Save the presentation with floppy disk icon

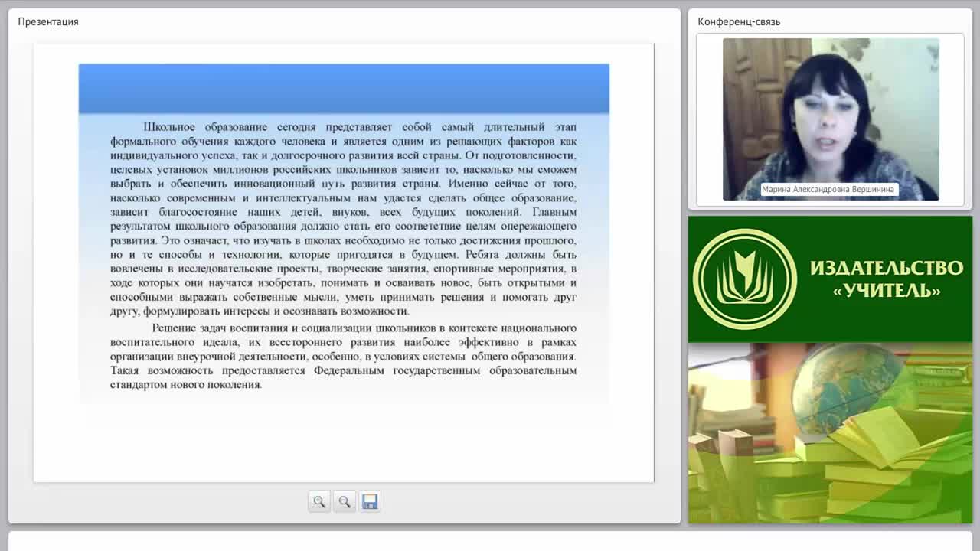tap(370, 502)
